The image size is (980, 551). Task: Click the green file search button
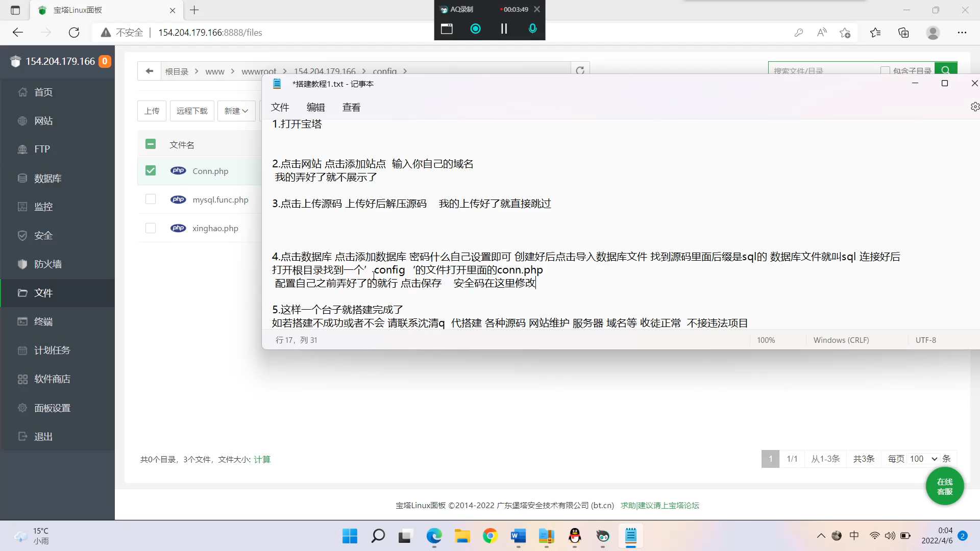pyautogui.click(x=946, y=70)
